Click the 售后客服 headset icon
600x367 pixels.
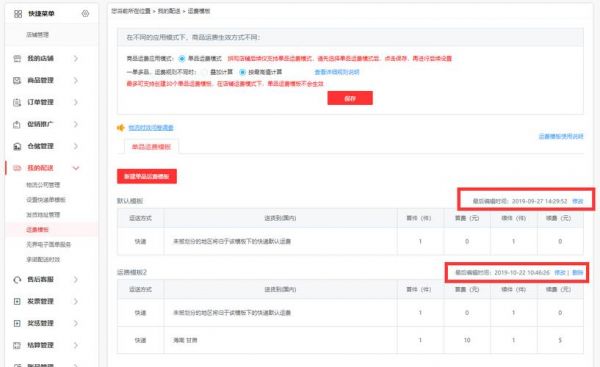[x=17, y=280]
